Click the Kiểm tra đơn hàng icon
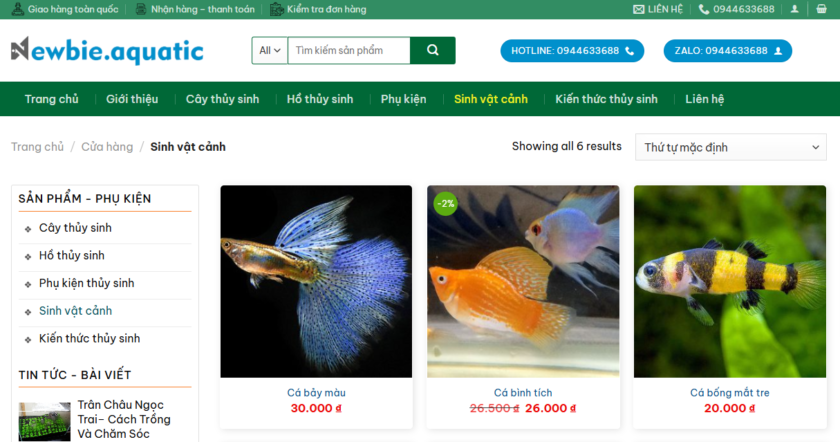840x442 pixels. tap(276, 9)
